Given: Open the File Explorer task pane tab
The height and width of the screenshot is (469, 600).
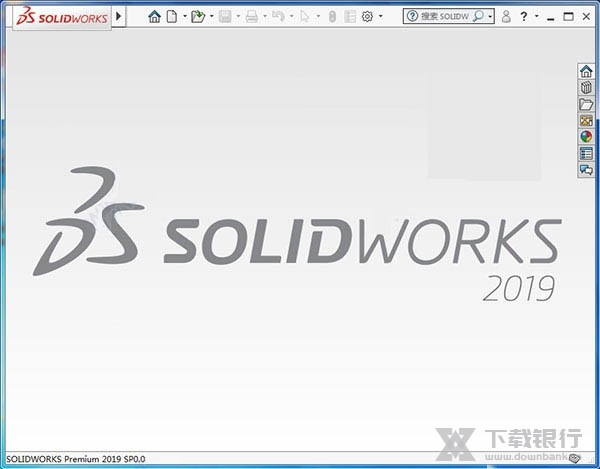Looking at the screenshot, I should pos(586,104).
